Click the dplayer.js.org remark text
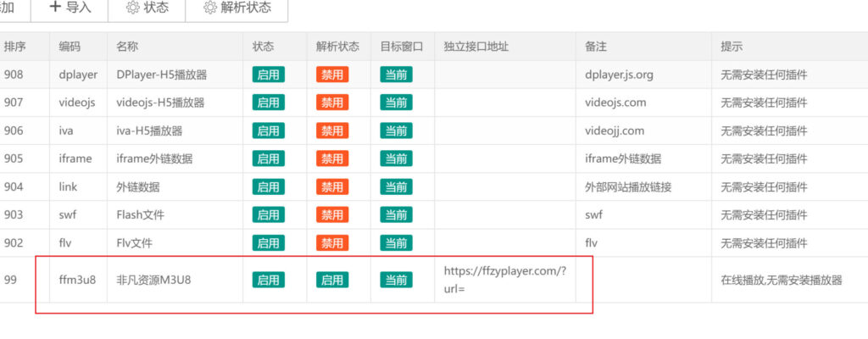 [619, 75]
